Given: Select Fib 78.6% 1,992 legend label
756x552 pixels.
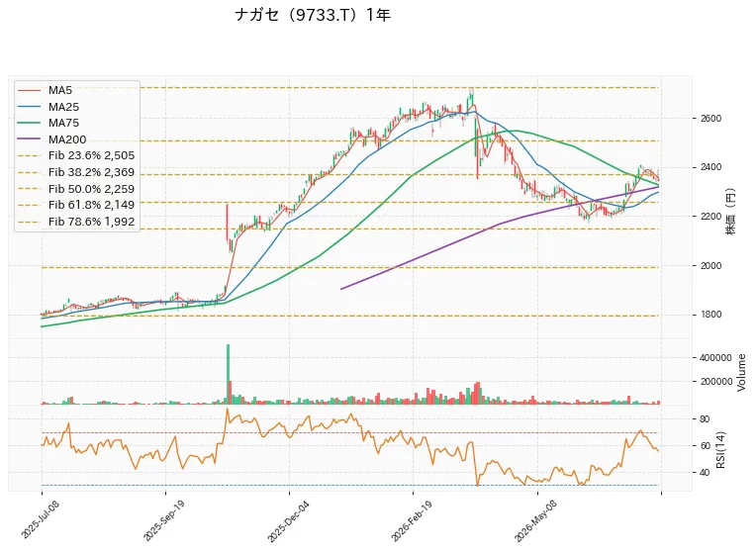Looking at the screenshot, I should (92, 222).
